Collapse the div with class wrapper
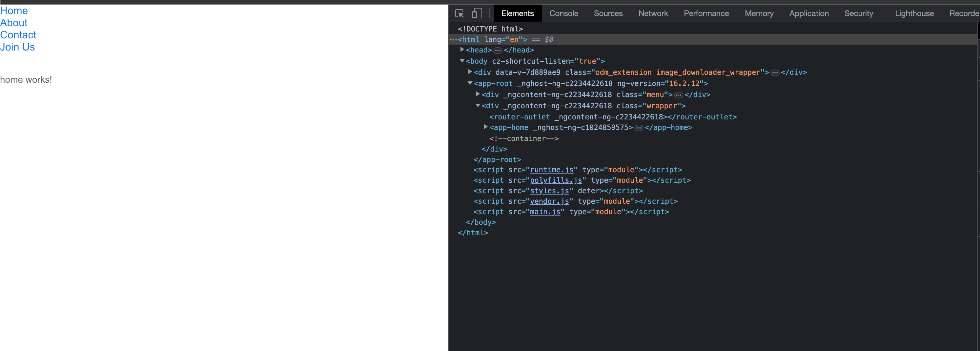The image size is (980, 351). click(478, 105)
